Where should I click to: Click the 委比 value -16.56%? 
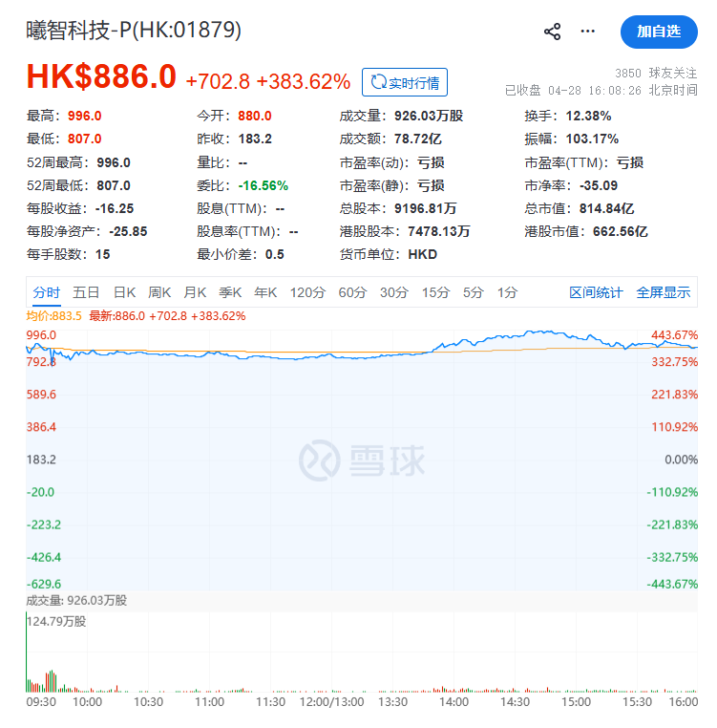tap(264, 185)
